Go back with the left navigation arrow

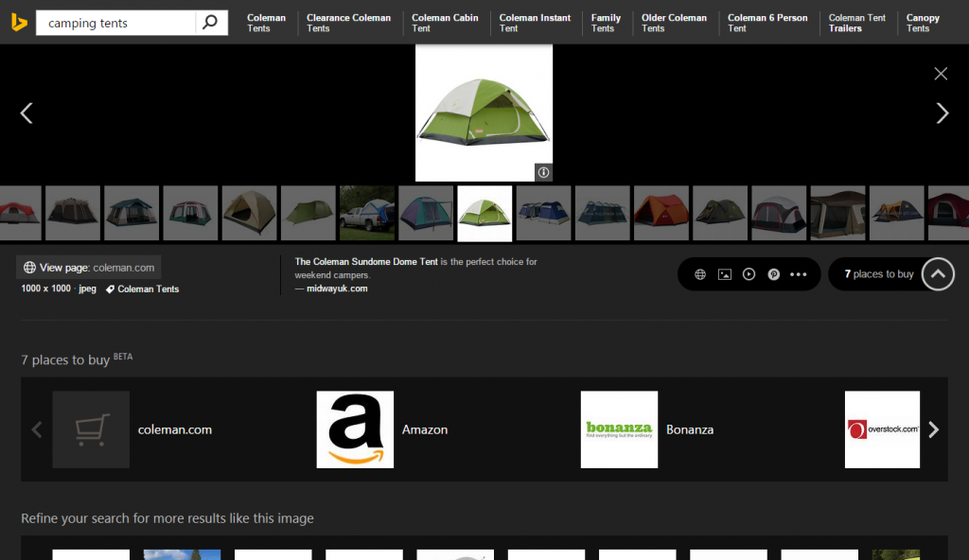click(x=26, y=113)
